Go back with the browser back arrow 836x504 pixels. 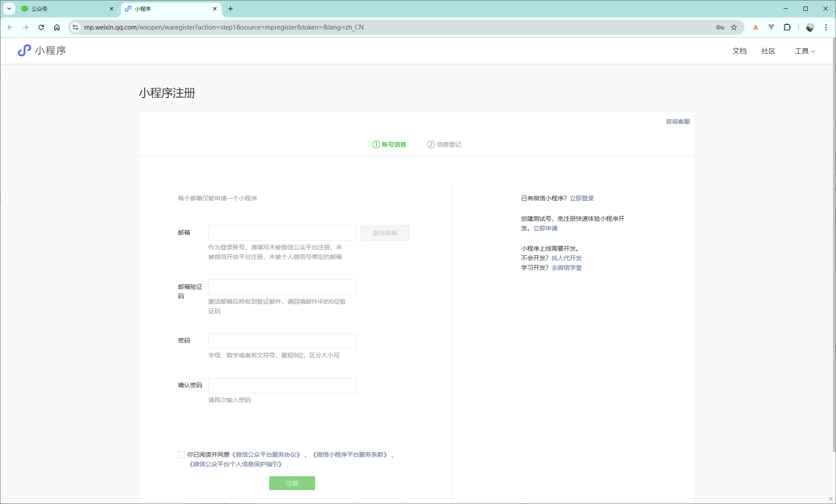10,27
